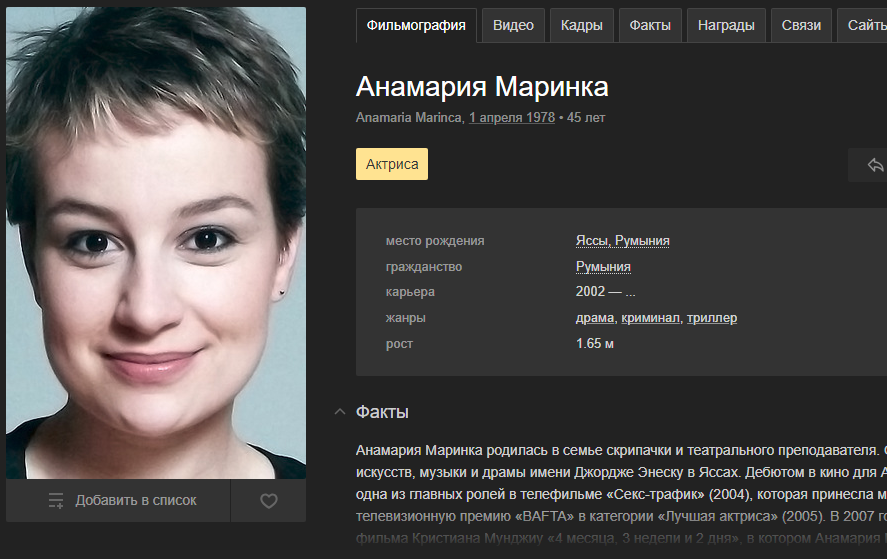
Task: Open the криминал genre link
Action: [651, 318]
